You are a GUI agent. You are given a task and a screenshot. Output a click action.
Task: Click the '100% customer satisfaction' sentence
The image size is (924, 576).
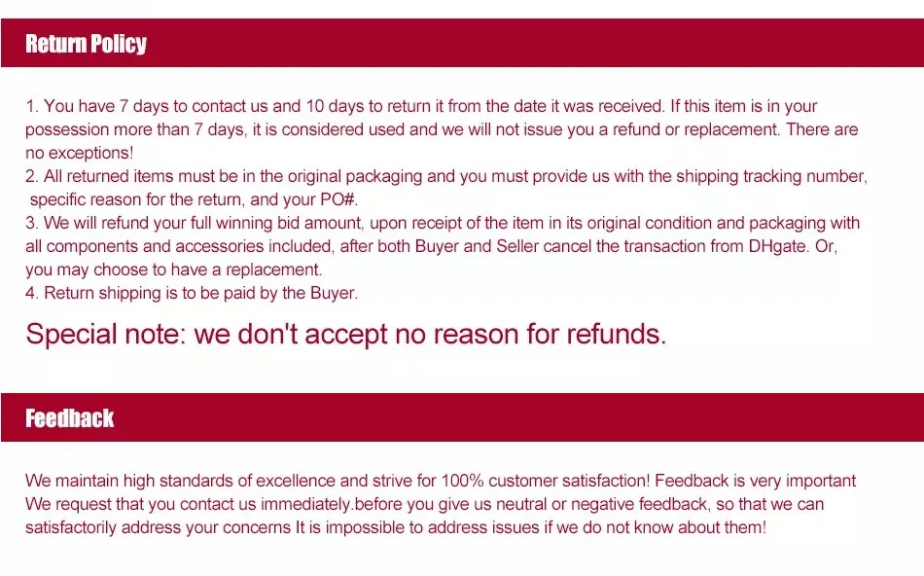click(338, 481)
